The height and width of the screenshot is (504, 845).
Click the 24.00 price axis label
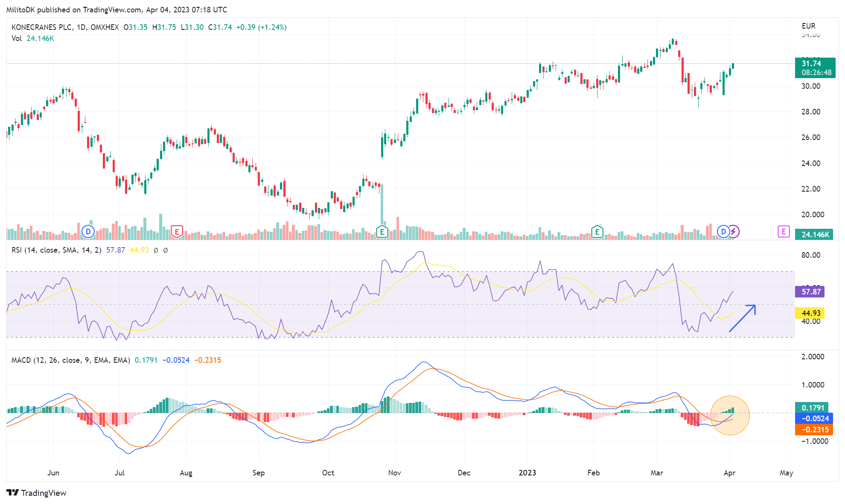[811, 163]
